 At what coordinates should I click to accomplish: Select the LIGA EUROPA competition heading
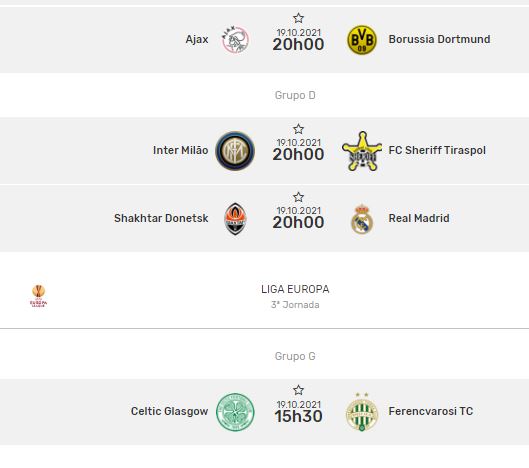coord(295,289)
